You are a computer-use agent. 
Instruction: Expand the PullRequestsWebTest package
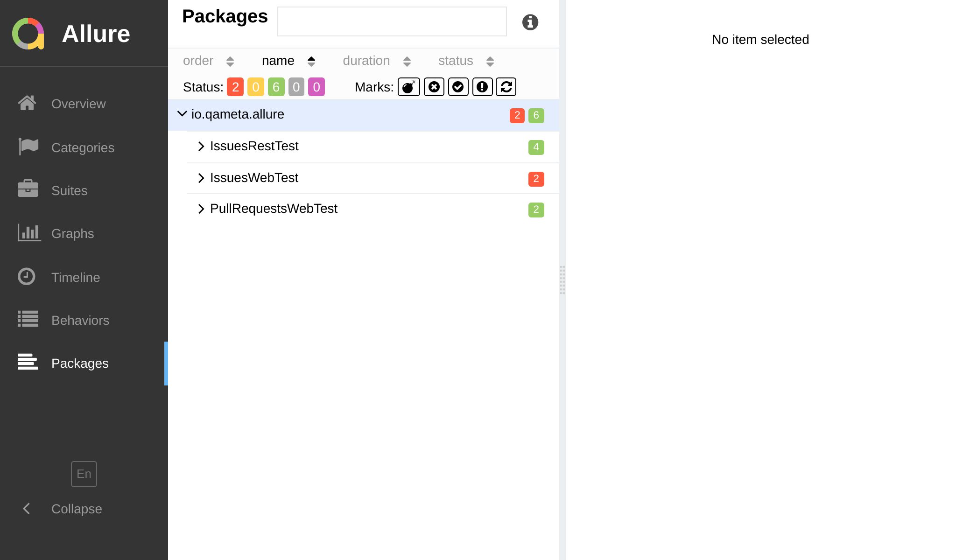(x=201, y=209)
